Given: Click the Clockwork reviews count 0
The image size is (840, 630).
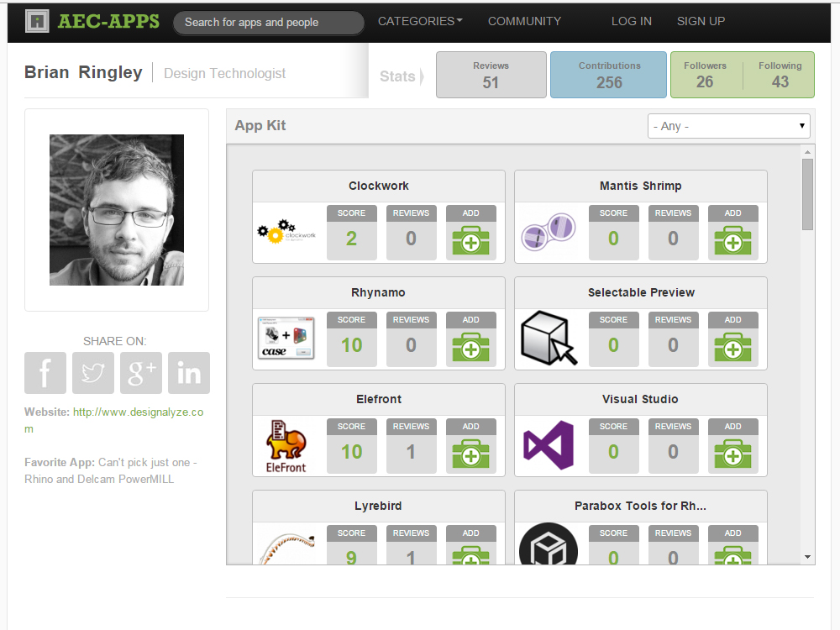Looking at the screenshot, I should [411, 239].
